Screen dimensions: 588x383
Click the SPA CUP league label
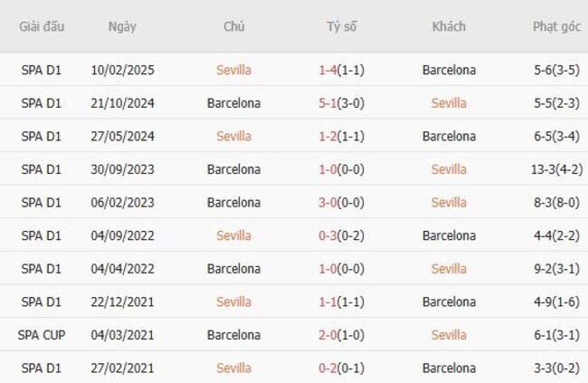42,335
